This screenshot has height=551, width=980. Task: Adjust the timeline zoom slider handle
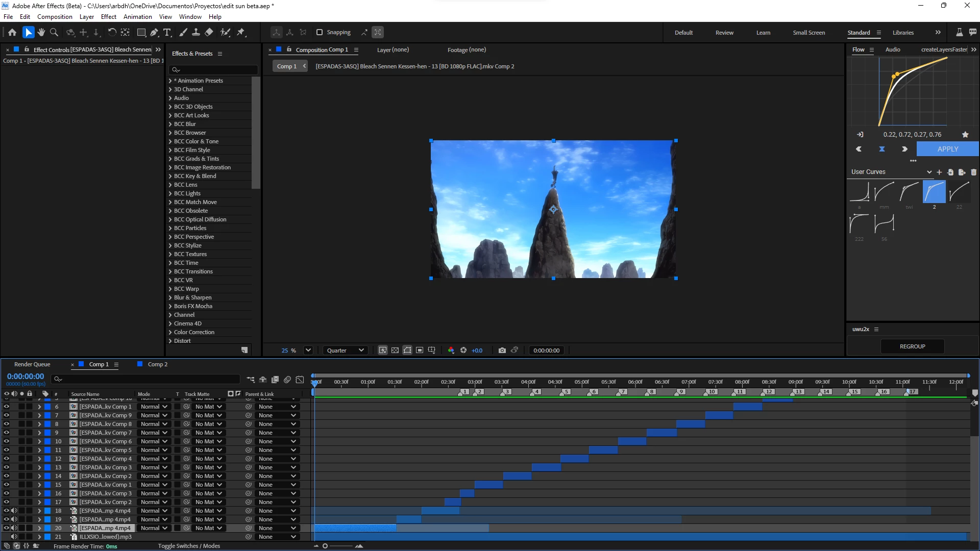[325, 546]
